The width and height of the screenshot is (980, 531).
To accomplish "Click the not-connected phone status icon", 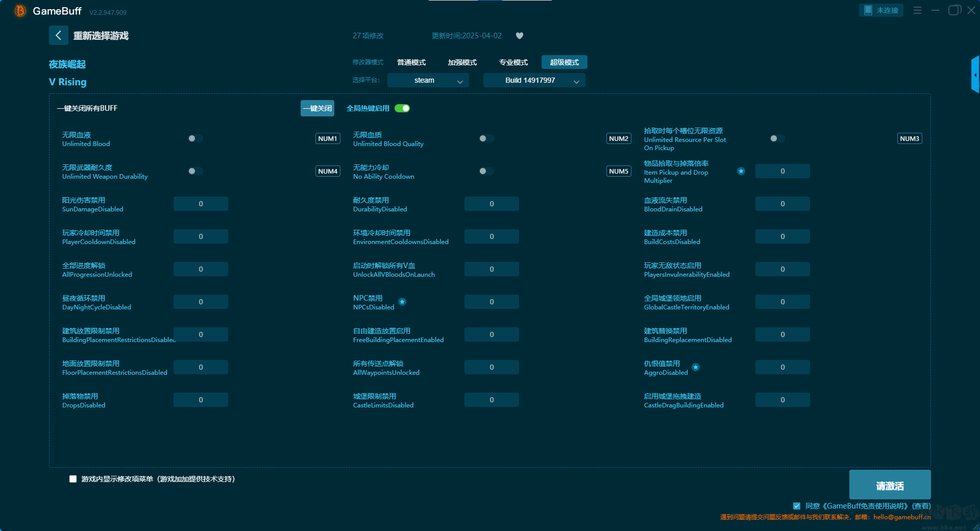I will click(868, 10).
